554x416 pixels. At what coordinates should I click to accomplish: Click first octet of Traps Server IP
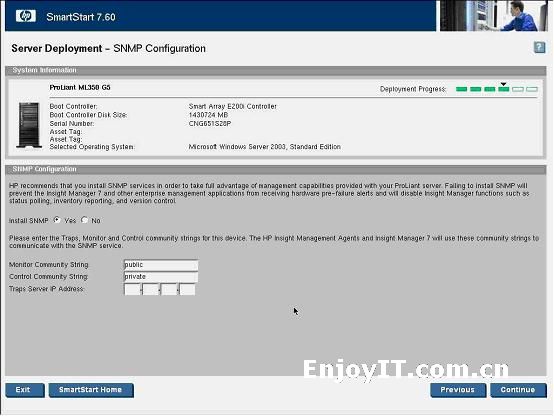click(x=132, y=289)
